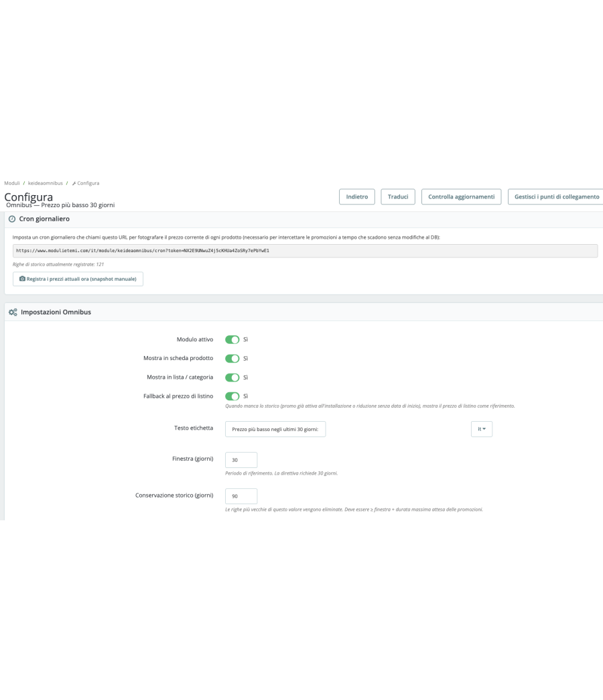Toggle the Modulo attivo switch
The height and width of the screenshot is (700, 603).
click(x=232, y=340)
